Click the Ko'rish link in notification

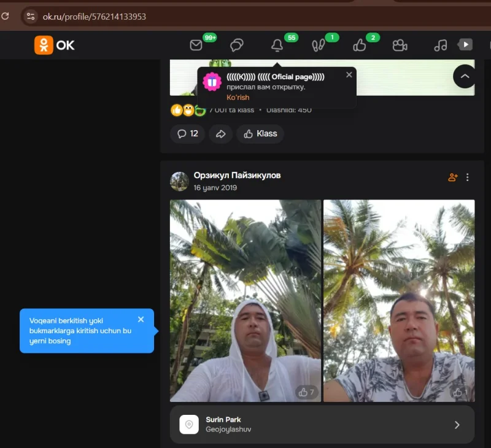pos(238,98)
